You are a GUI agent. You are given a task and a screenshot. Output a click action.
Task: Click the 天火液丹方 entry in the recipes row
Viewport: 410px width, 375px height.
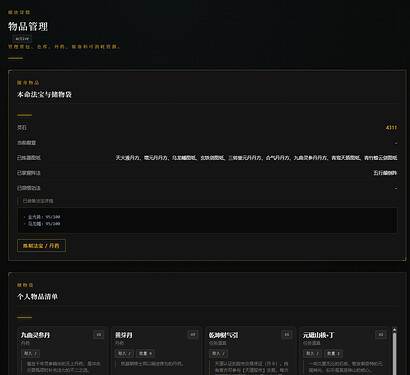coord(128,158)
